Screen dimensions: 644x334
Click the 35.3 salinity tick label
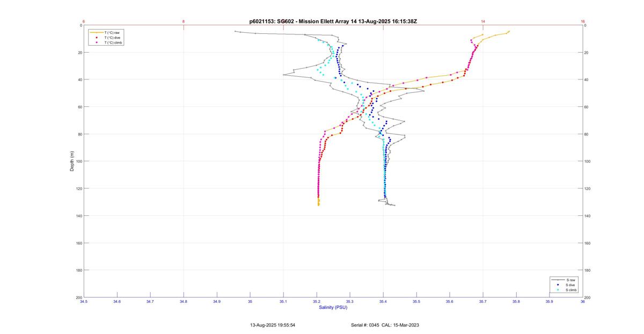[350, 302]
